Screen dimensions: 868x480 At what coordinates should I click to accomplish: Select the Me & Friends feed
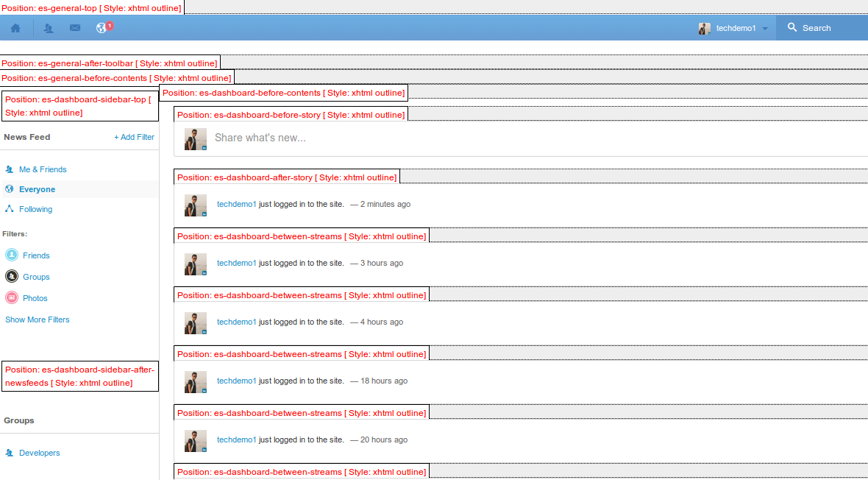(x=43, y=169)
